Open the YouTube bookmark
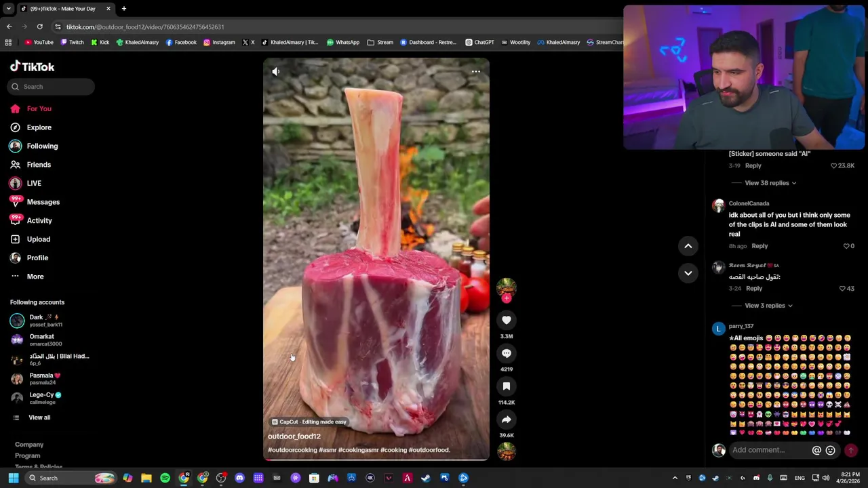This screenshot has width=868, height=488. point(39,42)
